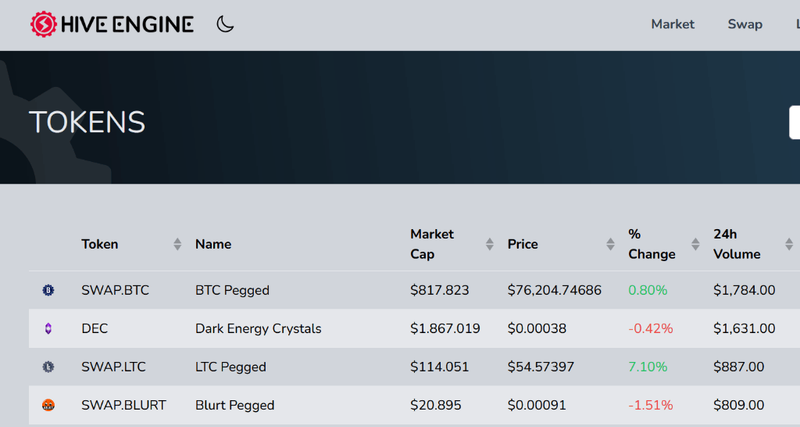Sort table by Token column
Image resolution: width=800 pixels, height=427 pixels.
coord(177,244)
